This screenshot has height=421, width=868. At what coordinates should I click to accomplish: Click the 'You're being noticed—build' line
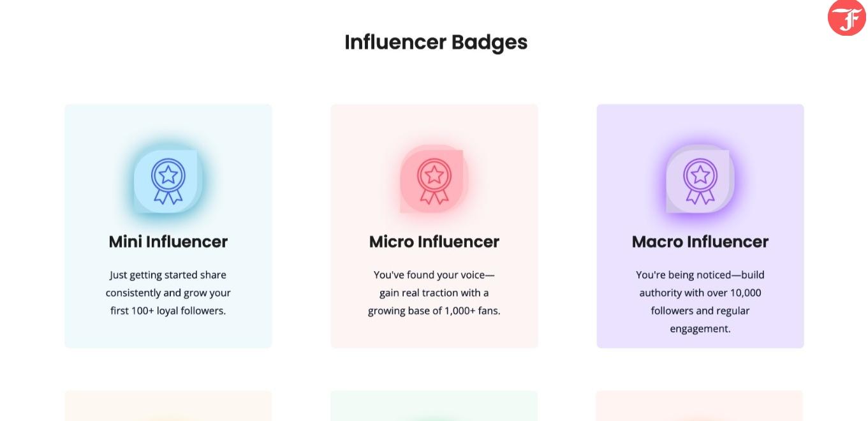[700, 275]
